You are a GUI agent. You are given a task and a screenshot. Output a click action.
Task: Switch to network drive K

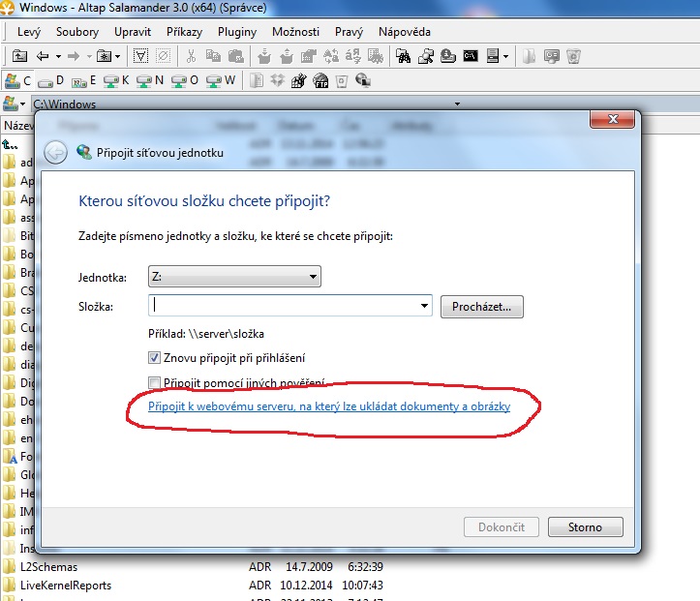coord(114,80)
